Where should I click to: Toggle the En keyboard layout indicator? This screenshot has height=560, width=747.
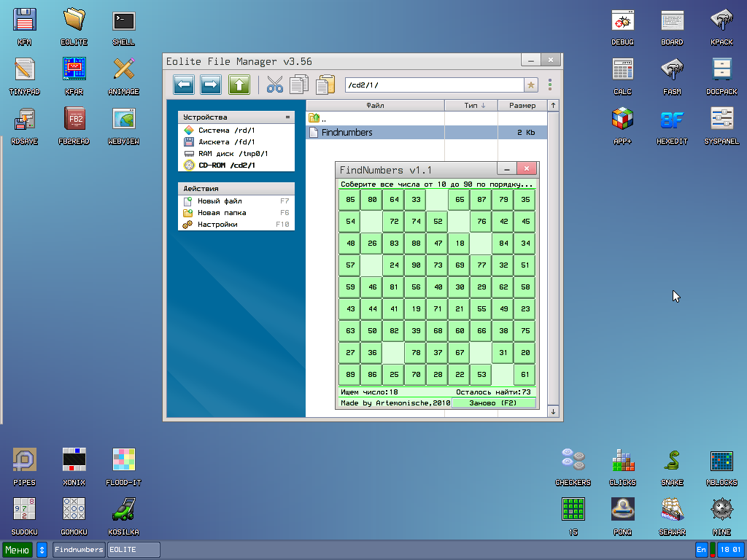point(701,550)
